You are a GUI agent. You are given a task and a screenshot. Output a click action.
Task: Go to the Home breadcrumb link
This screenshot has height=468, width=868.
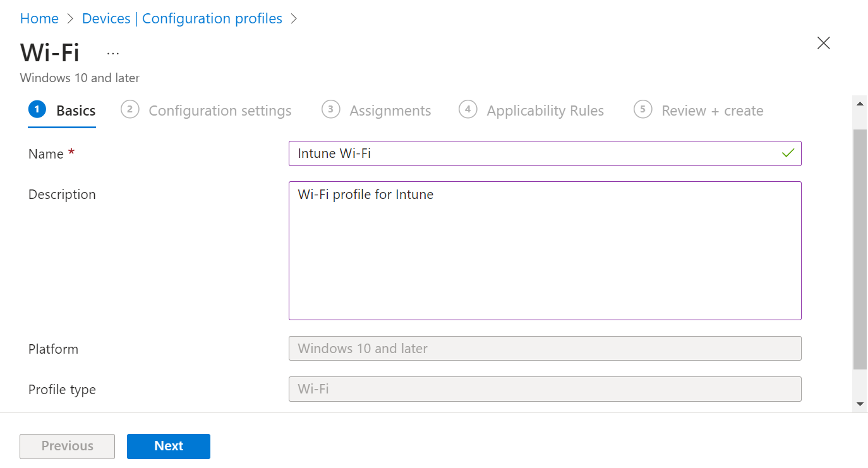point(39,19)
